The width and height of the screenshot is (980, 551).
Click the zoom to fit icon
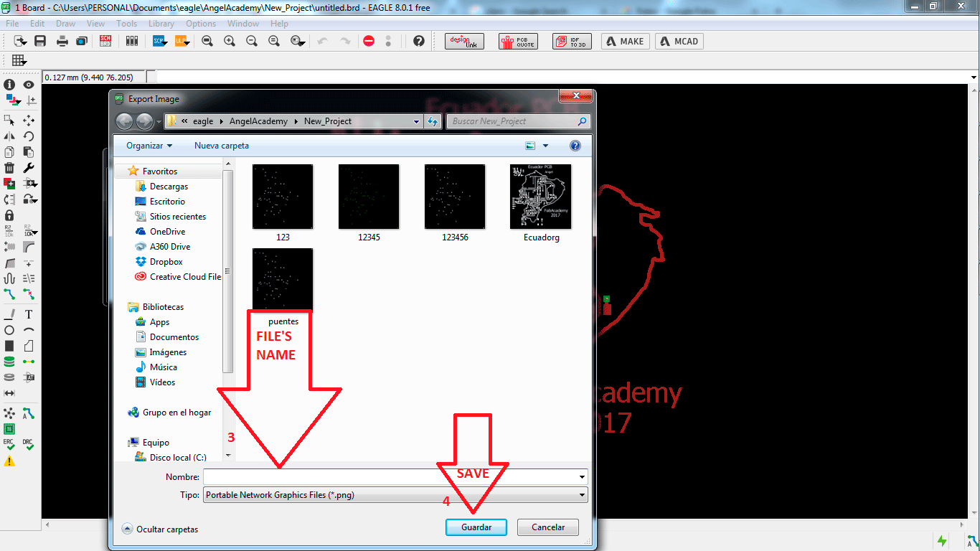[x=207, y=41]
